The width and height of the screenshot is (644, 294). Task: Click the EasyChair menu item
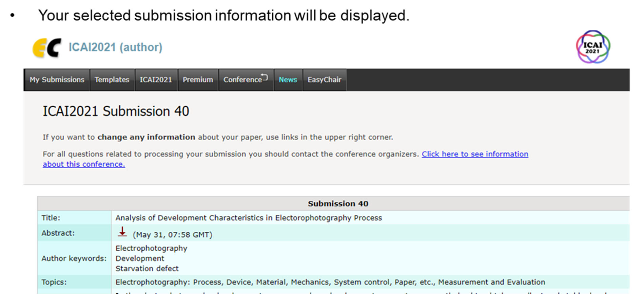[324, 80]
